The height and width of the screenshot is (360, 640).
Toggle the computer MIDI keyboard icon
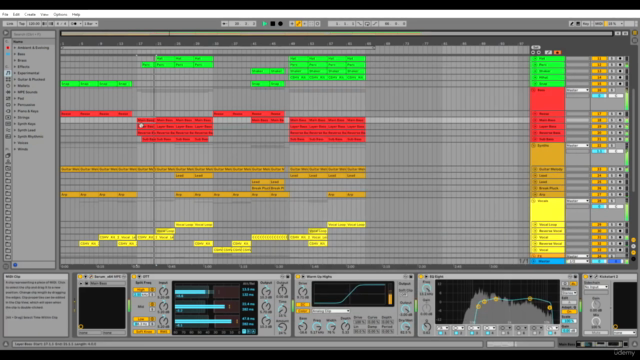(x=578, y=24)
